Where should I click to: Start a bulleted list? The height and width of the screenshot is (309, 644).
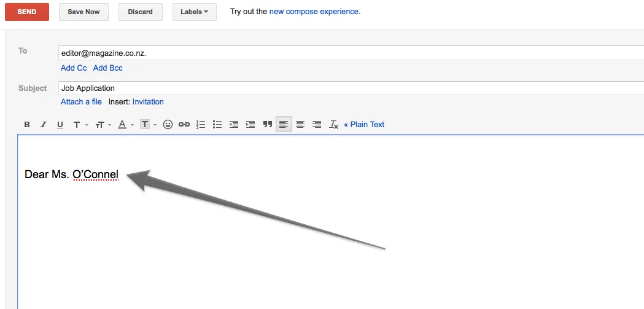click(x=217, y=125)
